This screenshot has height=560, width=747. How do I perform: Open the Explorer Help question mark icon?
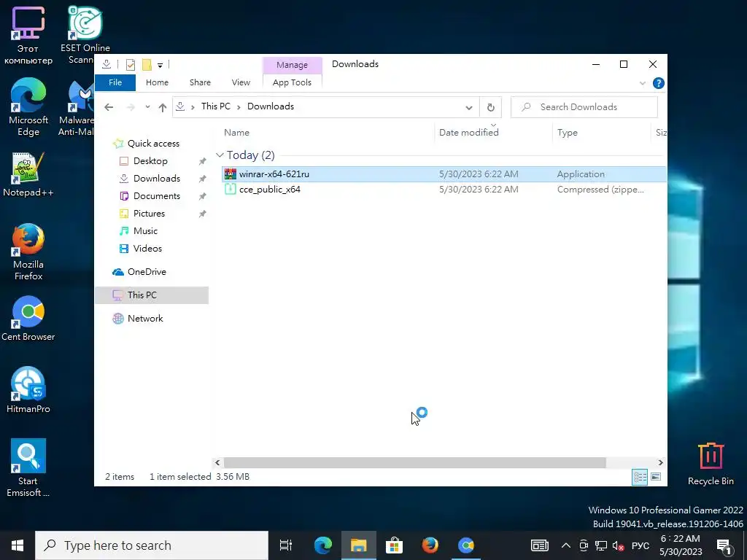click(x=659, y=83)
